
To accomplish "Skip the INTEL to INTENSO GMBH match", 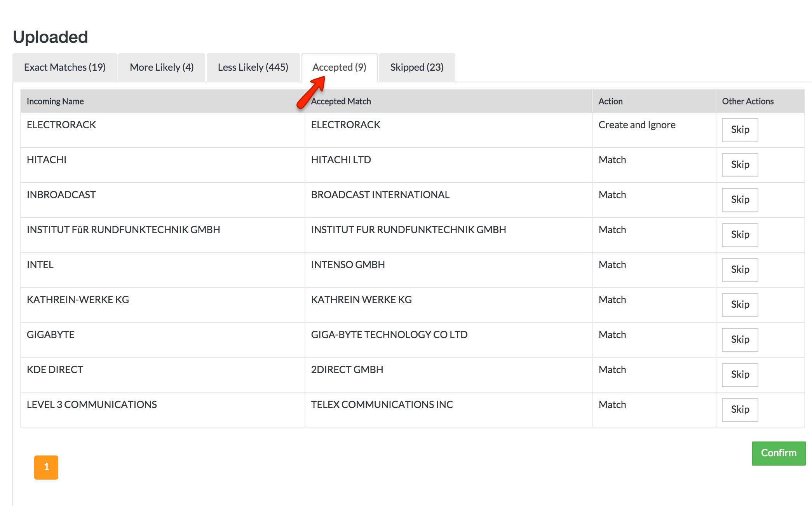I will 739,270.
